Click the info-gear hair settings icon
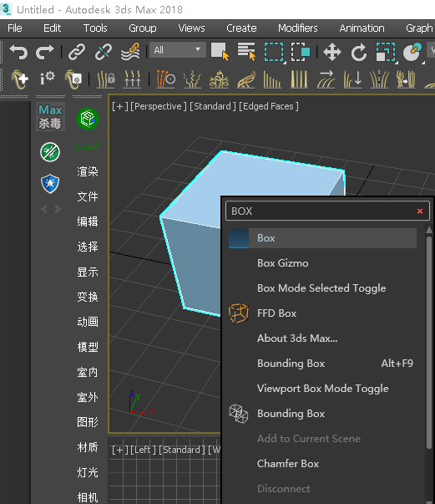 (x=47, y=79)
